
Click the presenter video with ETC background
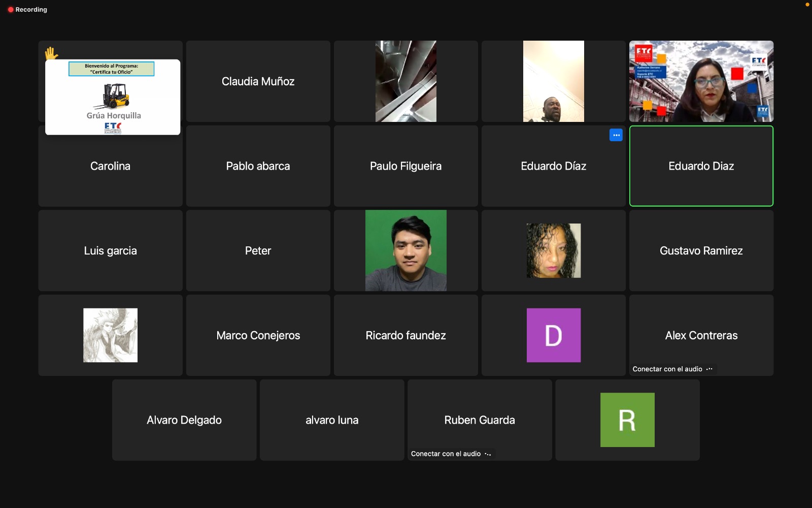[x=701, y=81]
